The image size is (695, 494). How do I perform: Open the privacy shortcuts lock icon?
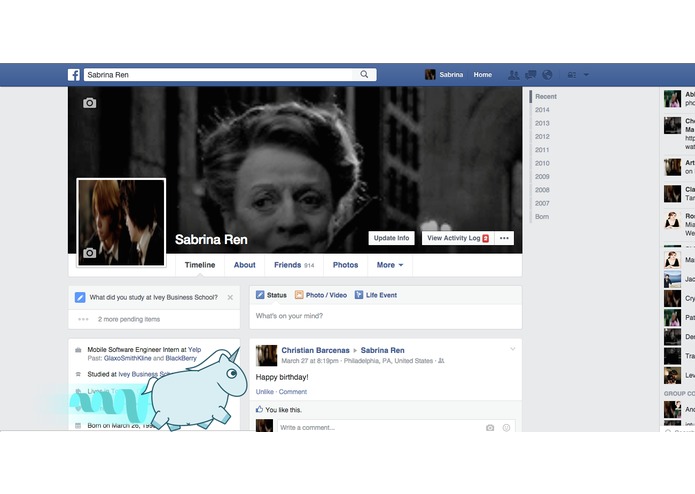pos(572,75)
